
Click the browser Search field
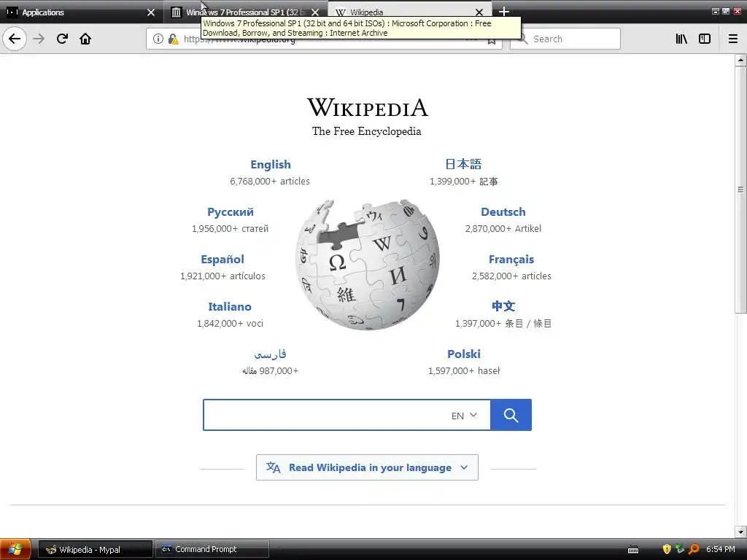click(565, 39)
